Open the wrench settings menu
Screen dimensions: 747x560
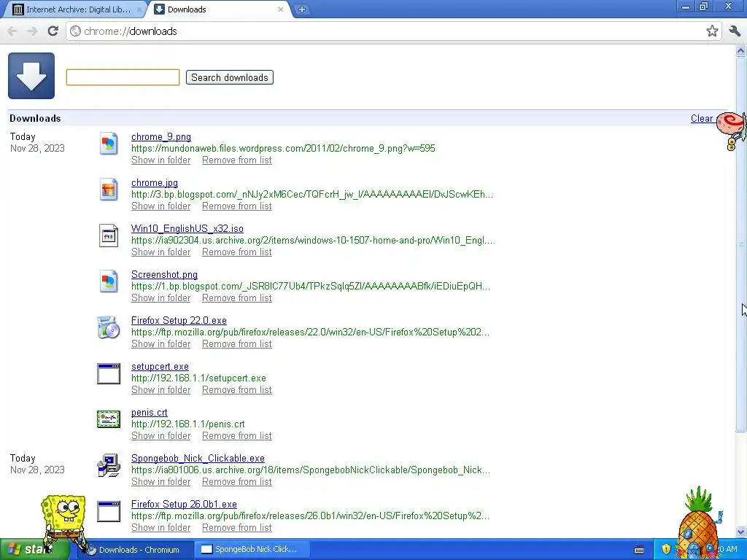click(735, 31)
